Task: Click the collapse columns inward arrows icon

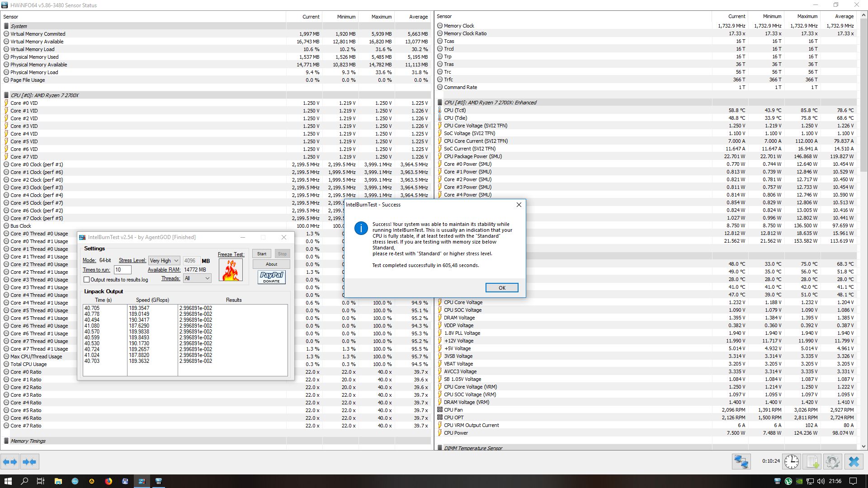Action: pyautogui.click(x=29, y=462)
